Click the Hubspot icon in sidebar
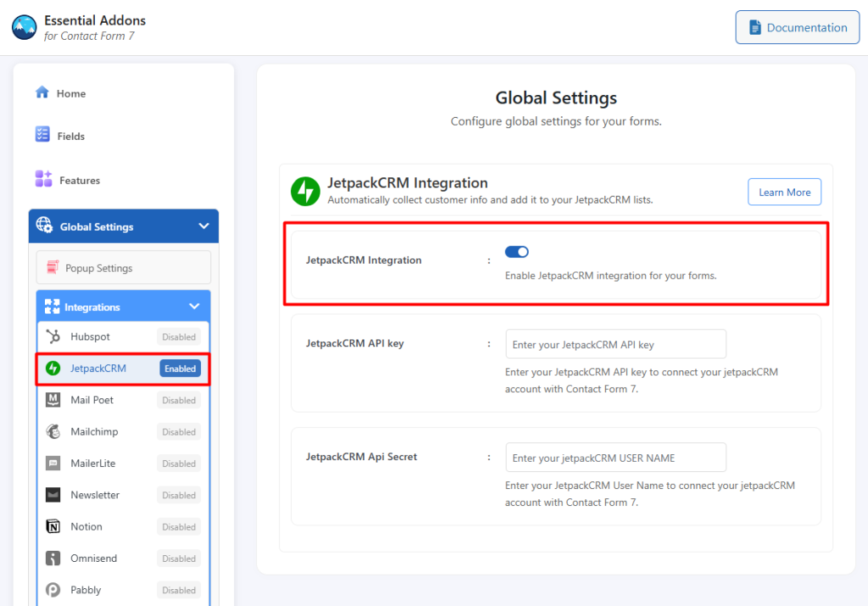Image resolution: width=868 pixels, height=606 pixels. click(53, 336)
